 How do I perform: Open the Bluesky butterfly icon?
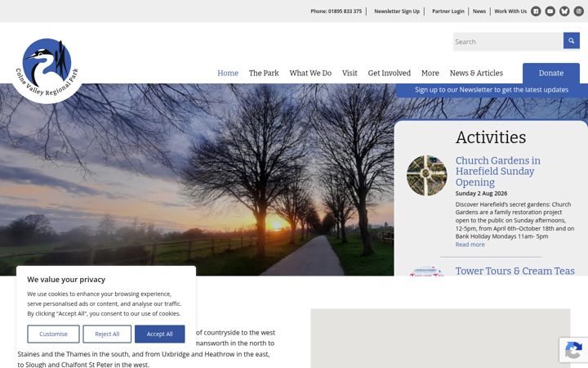564,11
